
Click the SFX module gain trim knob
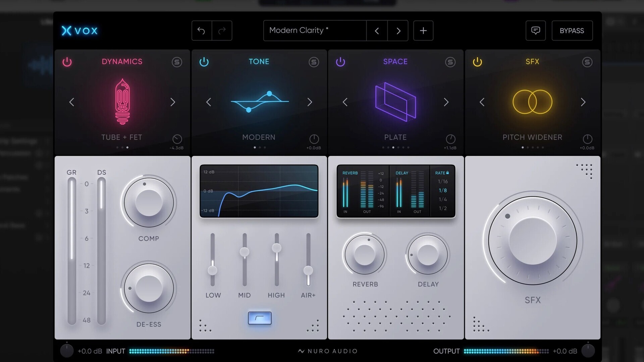tap(587, 139)
